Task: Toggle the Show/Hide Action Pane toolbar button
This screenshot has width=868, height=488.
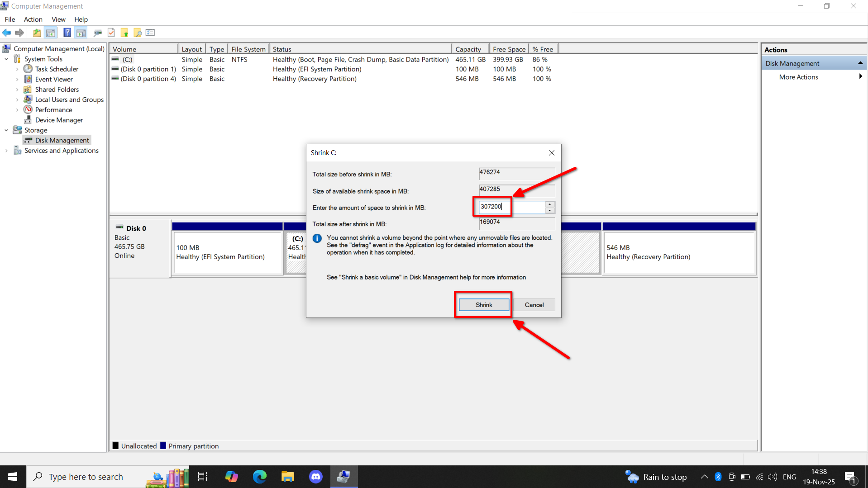Action: point(81,33)
